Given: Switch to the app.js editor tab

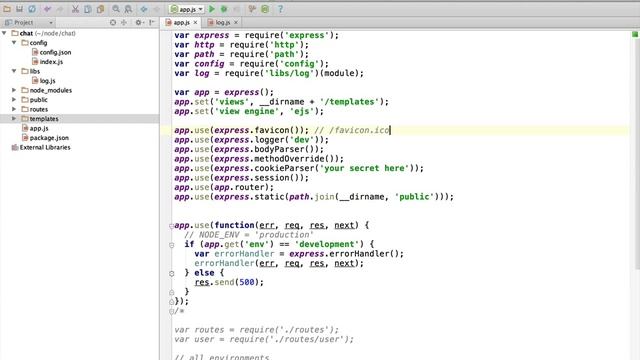Looking at the screenshot, I should coord(181,22).
